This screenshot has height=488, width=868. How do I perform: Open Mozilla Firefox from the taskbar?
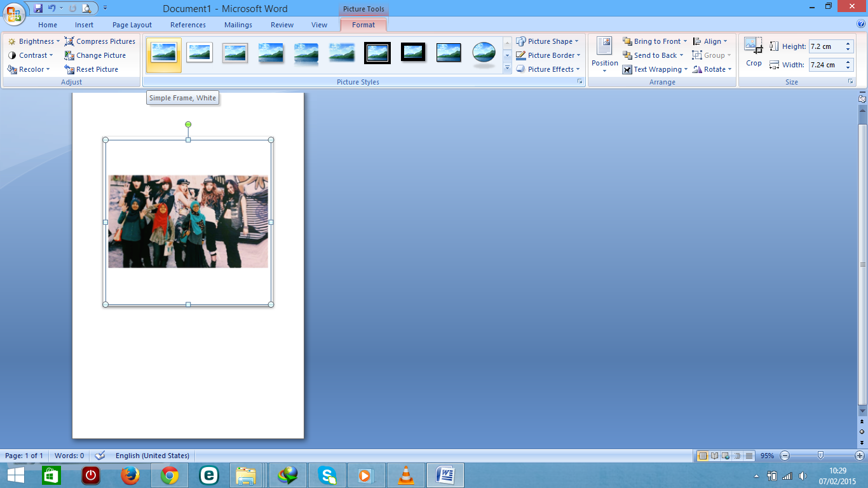[x=130, y=475]
